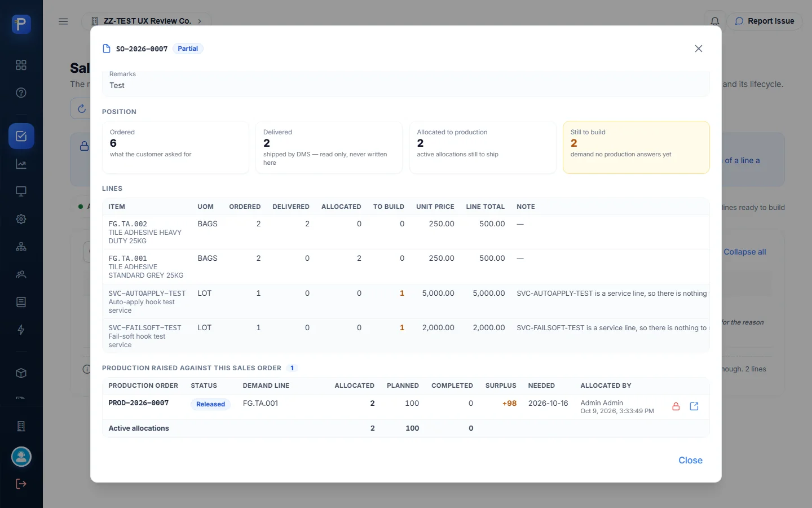Click the hierarchy tree sidebar icon
Screen dimensions: 812x508
point(21,247)
